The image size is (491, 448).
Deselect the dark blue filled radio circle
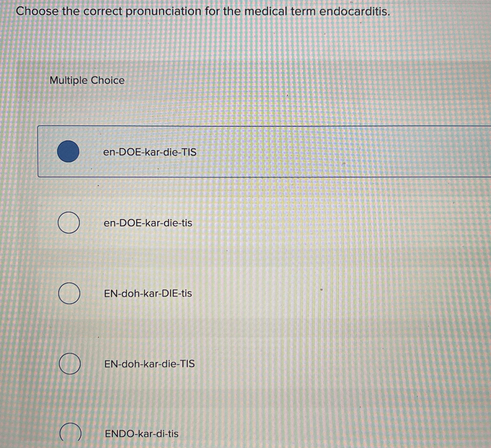pos(68,151)
